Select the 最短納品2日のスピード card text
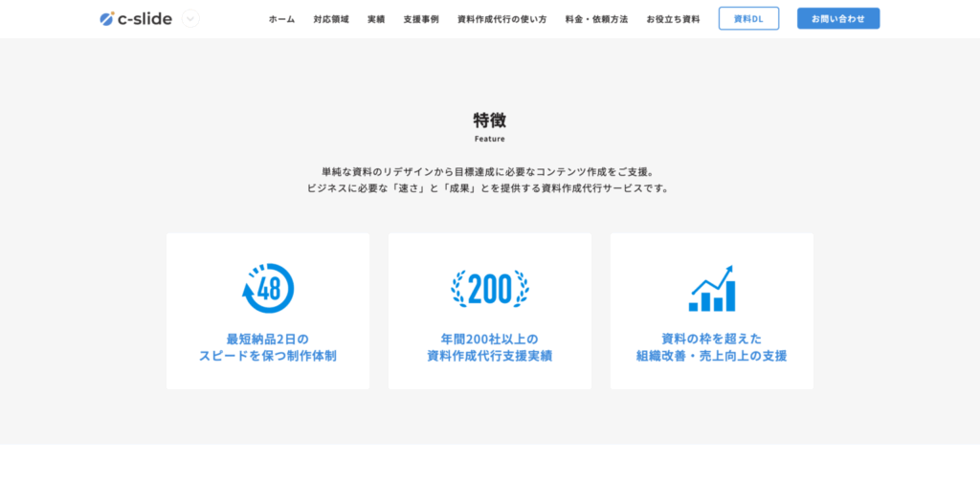The image size is (980, 483). (268, 347)
